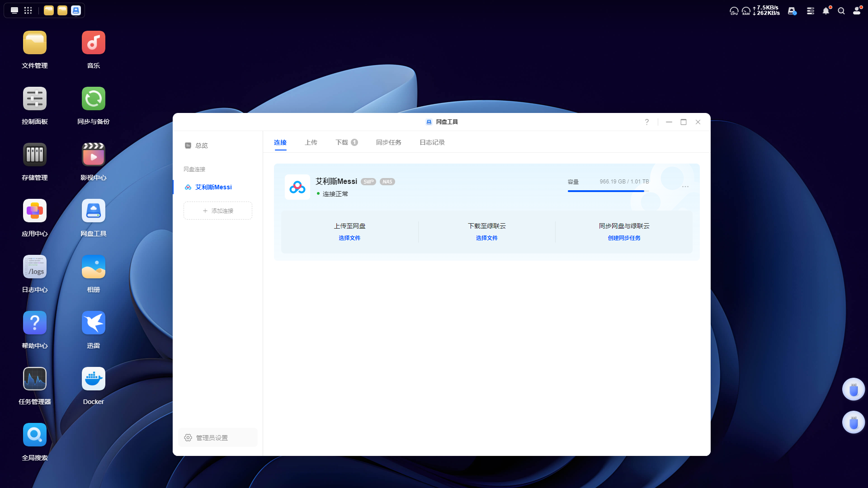Open the 任务管理器 task manager icon
Image resolution: width=868 pixels, height=488 pixels.
35,379
